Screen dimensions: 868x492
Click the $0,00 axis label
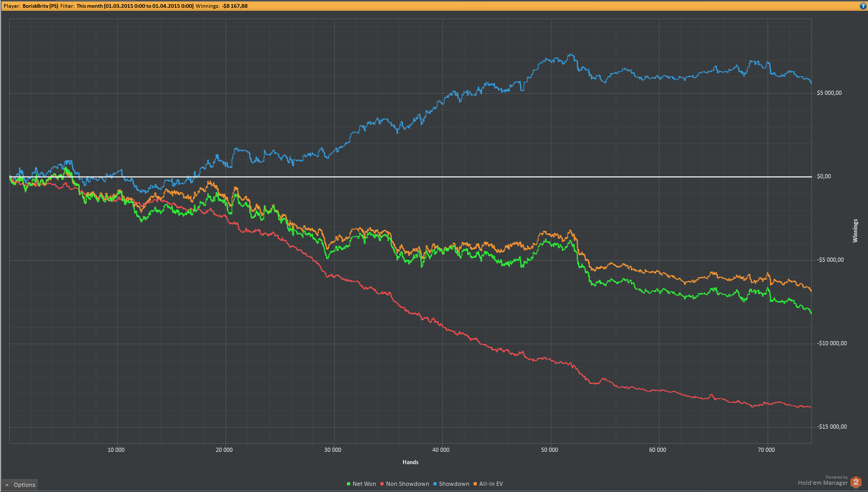[x=824, y=177]
